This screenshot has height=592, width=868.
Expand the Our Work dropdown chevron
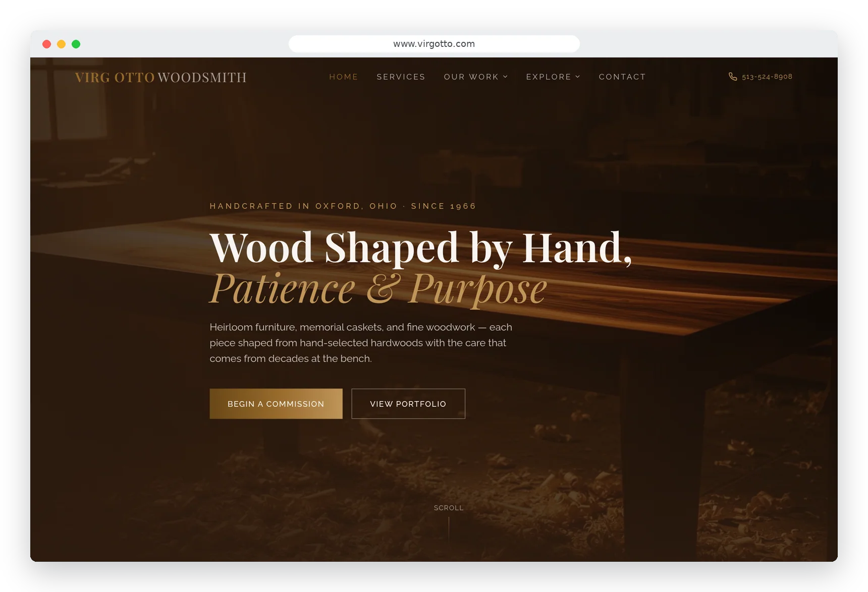click(505, 77)
